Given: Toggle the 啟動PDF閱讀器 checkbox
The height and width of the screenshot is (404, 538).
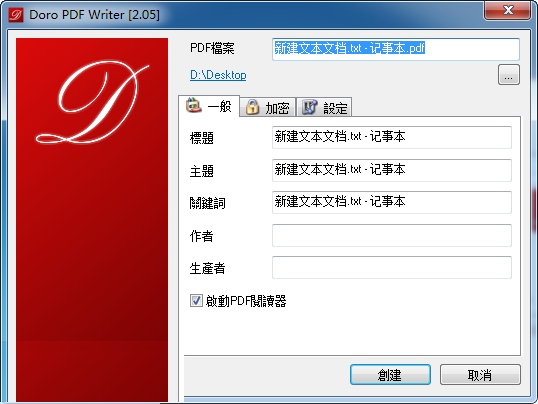Looking at the screenshot, I should (196, 301).
